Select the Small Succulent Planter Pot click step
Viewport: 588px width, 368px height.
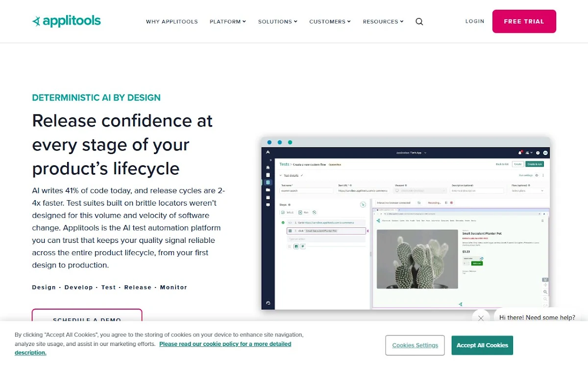click(x=326, y=231)
